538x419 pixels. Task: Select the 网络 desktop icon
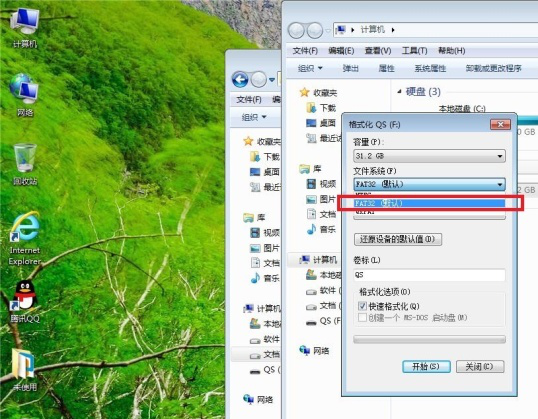tap(24, 95)
